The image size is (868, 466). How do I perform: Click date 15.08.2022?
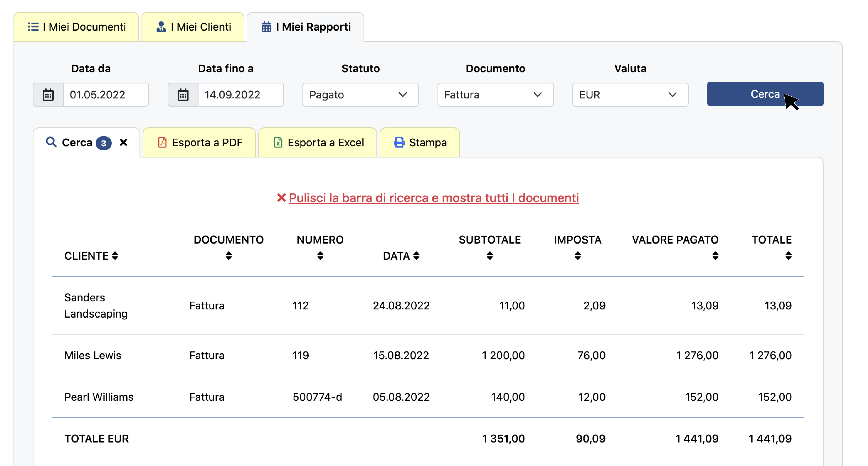tap(401, 355)
